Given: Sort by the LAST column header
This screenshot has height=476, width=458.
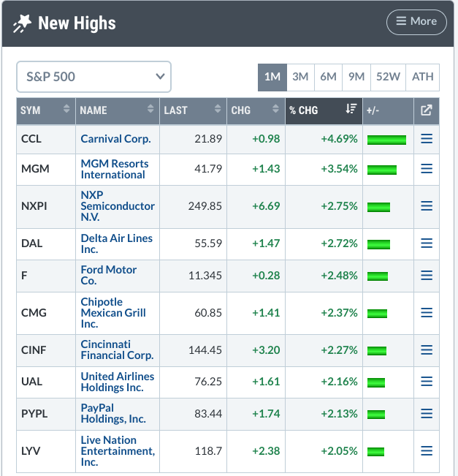Looking at the screenshot, I should [x=193, y=111].
